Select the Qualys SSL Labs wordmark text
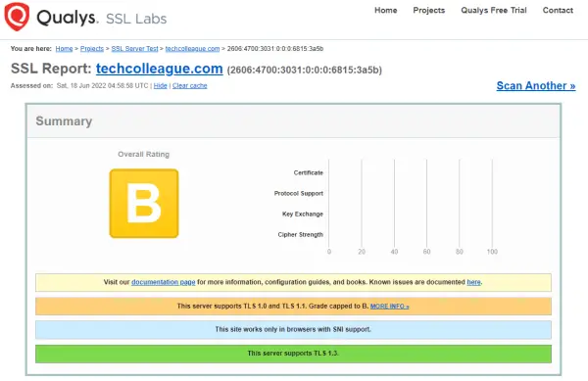Viewport: 588px width, 381px height. click(102, 18)
